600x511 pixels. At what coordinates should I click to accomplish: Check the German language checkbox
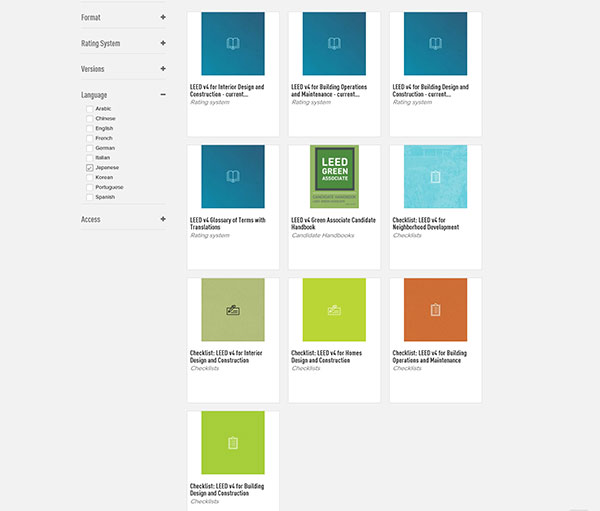90,148
